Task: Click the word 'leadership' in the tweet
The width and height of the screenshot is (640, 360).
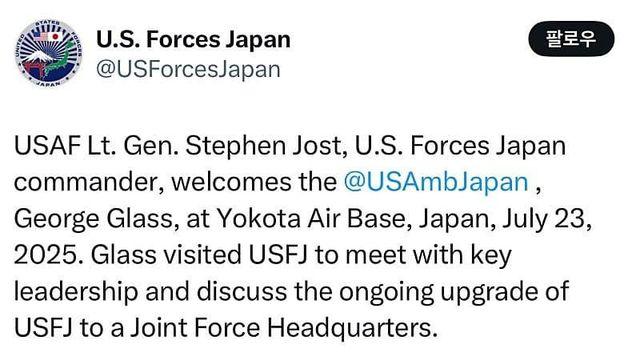Action: pyautogui.click(x=76, y=292)
